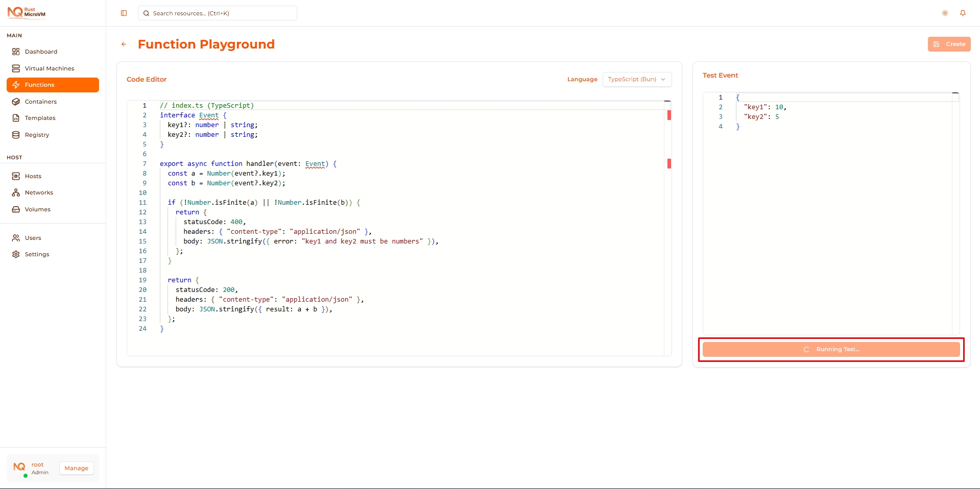The image size is (980, 489).
Task: Open the Networks page
Action: tap(39, 192)
